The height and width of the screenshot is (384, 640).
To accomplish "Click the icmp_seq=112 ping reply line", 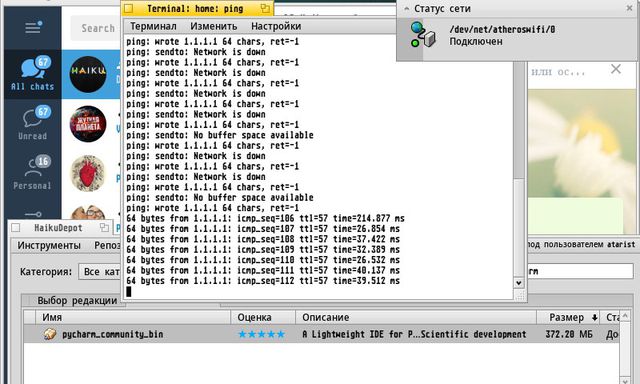I will pos(263,281).
